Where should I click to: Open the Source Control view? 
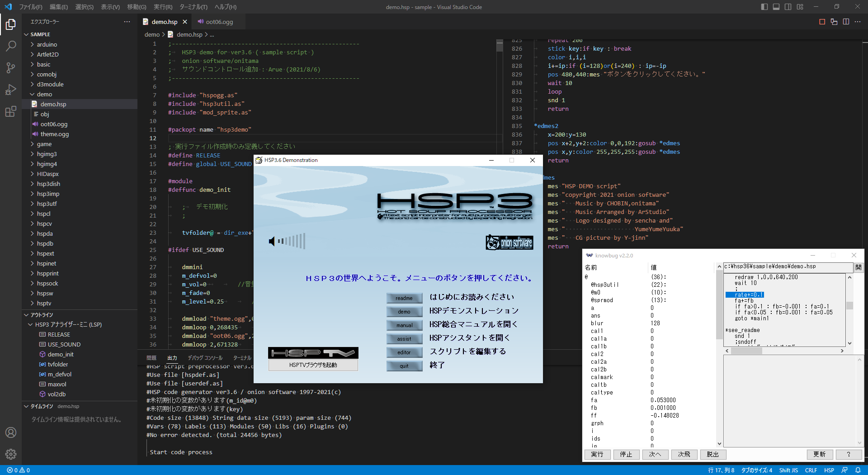click(x=11, y=68)
